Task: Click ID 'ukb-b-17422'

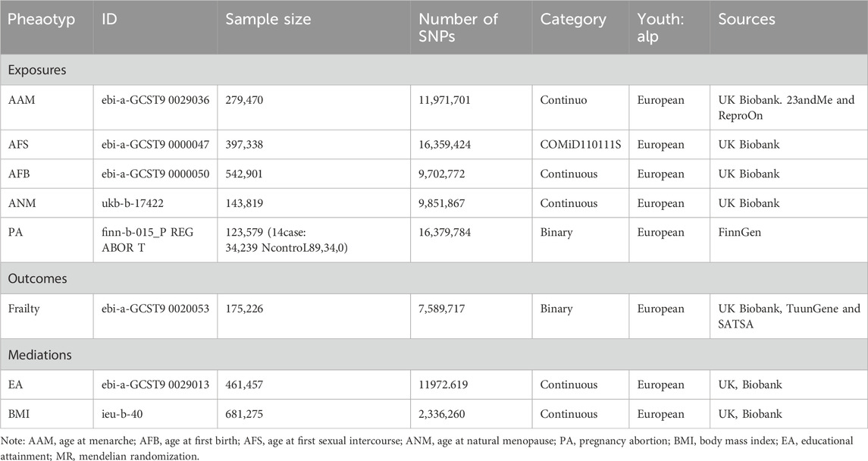Action: click(x=133, y=203)
